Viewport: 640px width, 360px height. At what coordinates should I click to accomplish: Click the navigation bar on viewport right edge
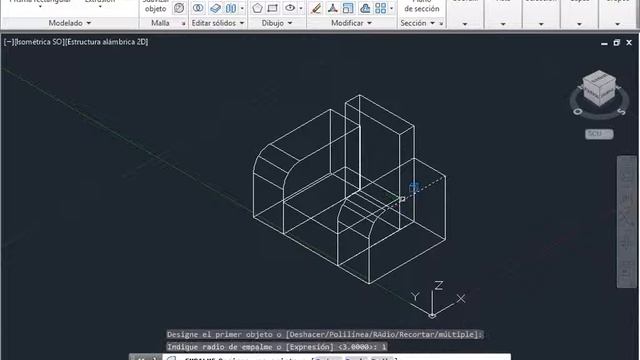click(x=627, y=222)
